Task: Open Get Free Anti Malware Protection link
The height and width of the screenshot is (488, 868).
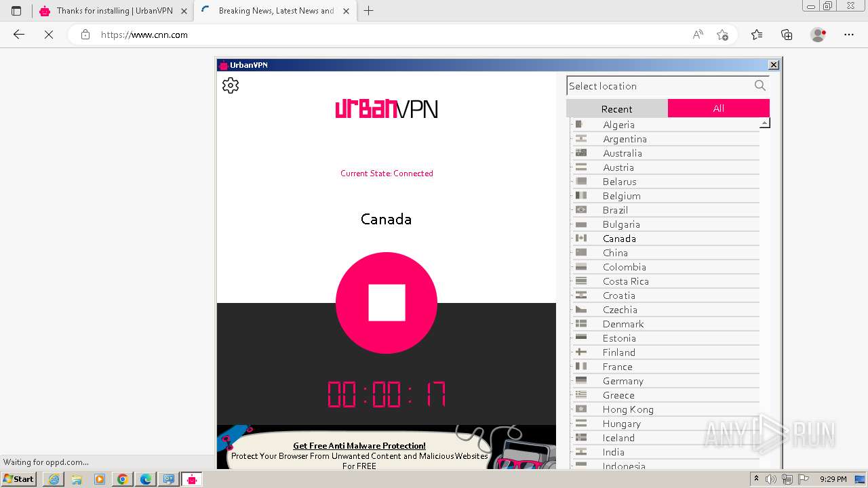Action: [x=359, y=445]
